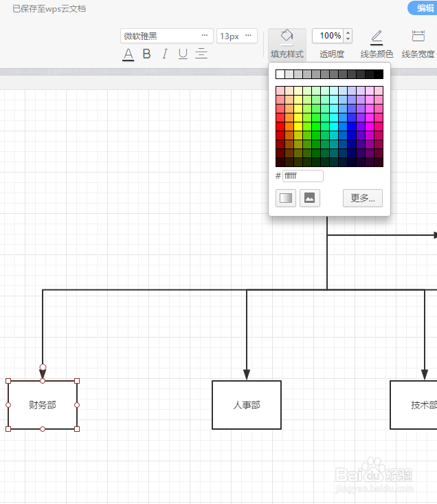Screen dimensions: 437x504
Task: Click the right-middle handle of 财务部
Action: [77, 405]
